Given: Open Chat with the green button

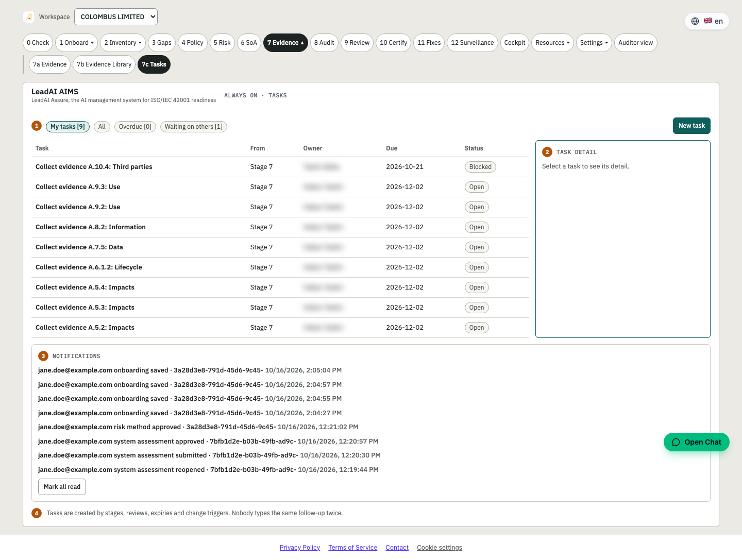Looking at the screenshot, I should [x=697, y=442].
